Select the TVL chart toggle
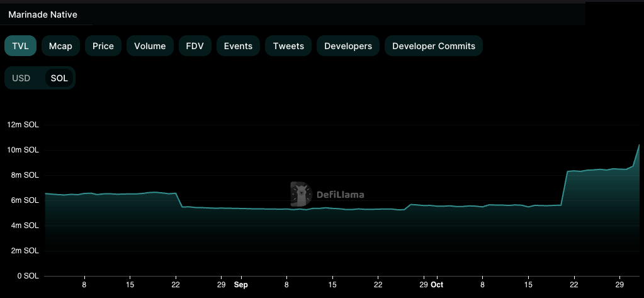 click(x=21, y=46)
